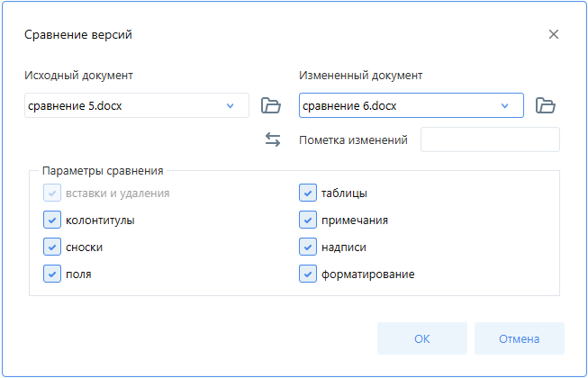Disable the надписи comparison checkbox
The image size is (588, 378).
(306, 247)
